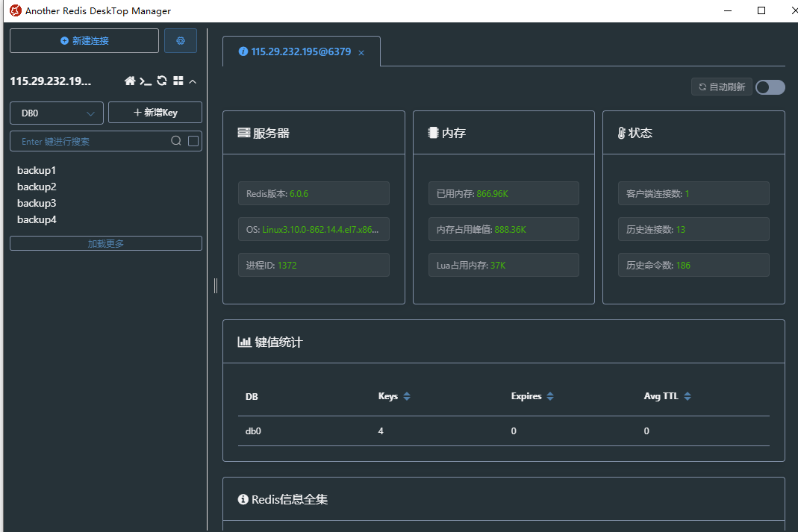
Task: Click the 新增Key button
Action: coord(155,113)
